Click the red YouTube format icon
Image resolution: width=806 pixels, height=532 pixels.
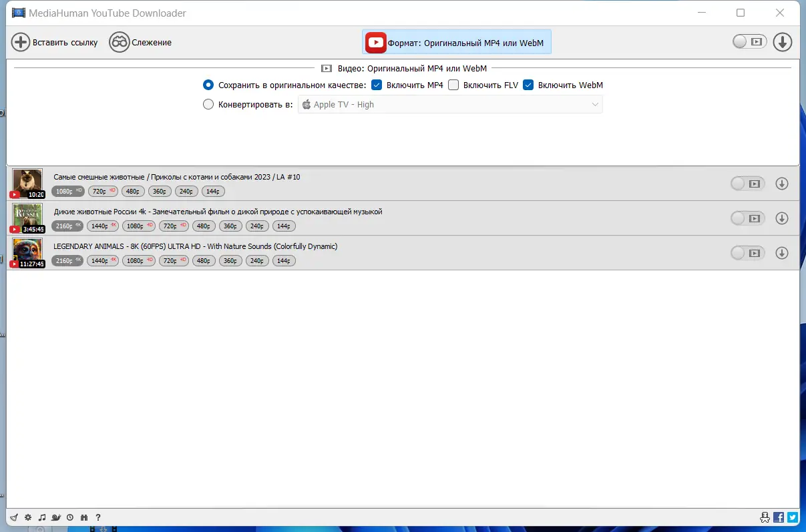pyautogui.click(x=375, y=43)
